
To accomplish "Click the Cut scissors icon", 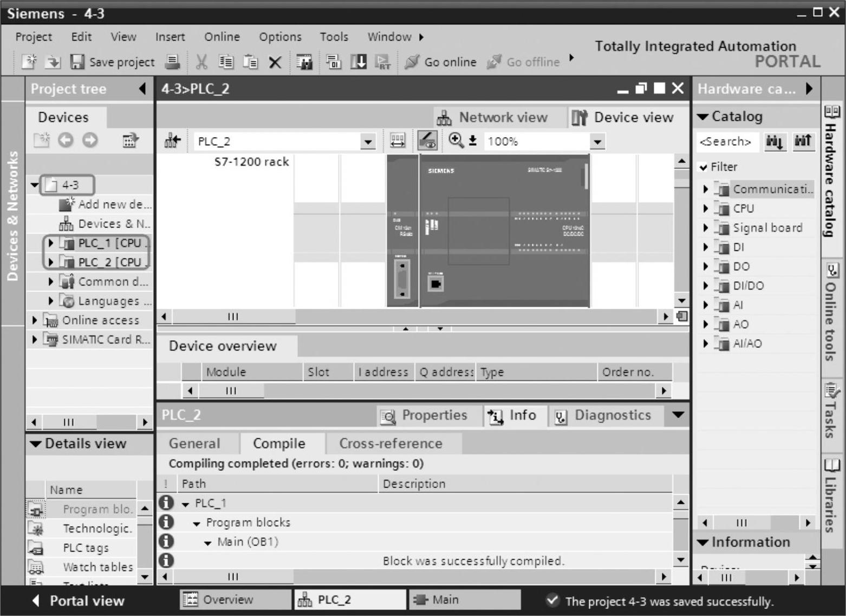I will (201, 62).
